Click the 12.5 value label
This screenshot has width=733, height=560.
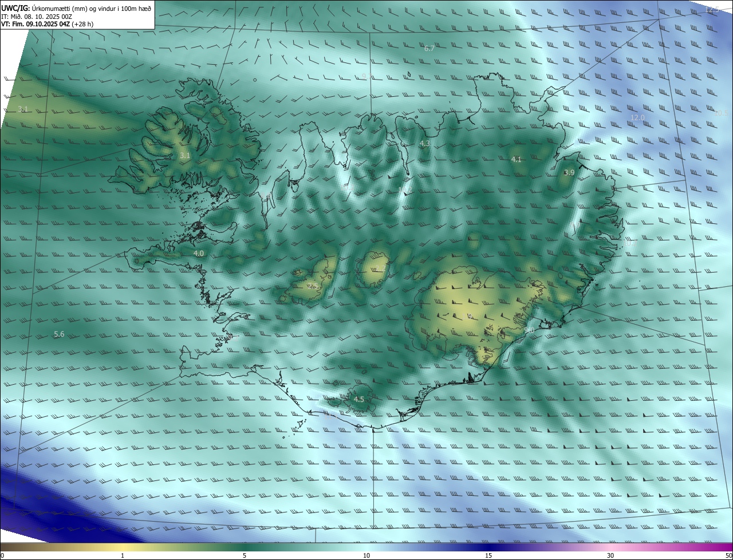click(711, 10)
